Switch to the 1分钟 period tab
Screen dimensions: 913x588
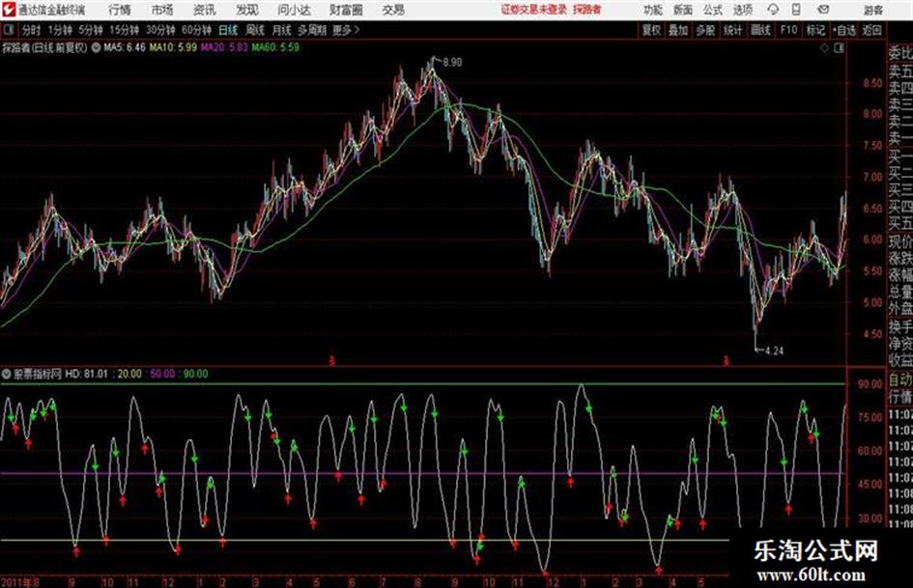pos(59,30)
